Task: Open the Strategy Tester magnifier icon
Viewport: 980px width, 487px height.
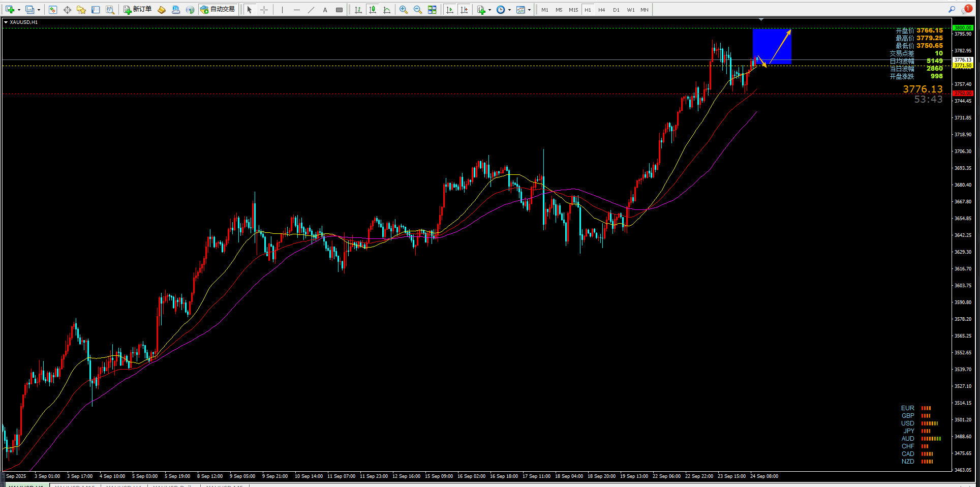Action: point(110,10)
